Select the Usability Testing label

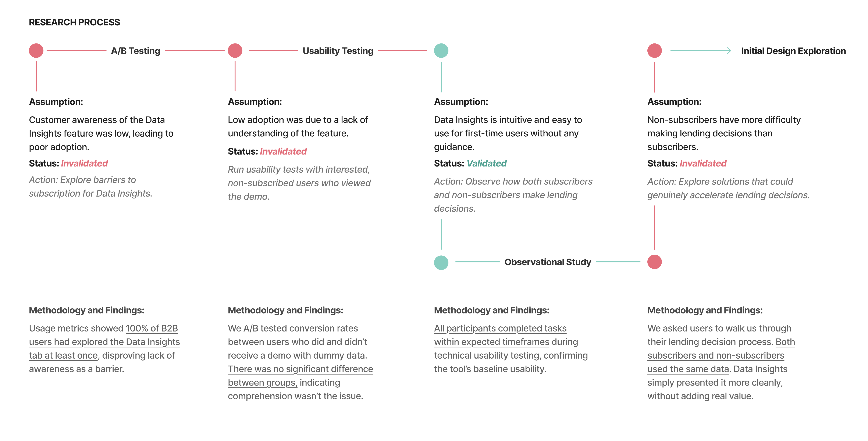(338, 51)
